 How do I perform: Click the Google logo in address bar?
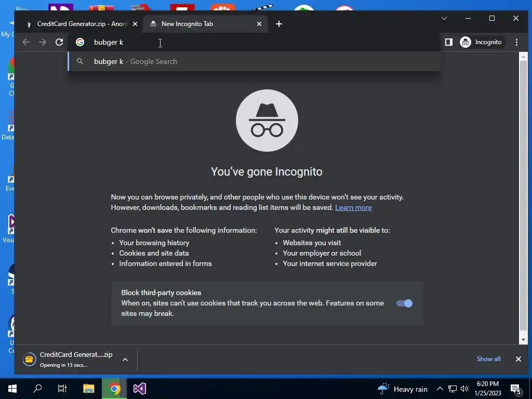coord(80,42)
